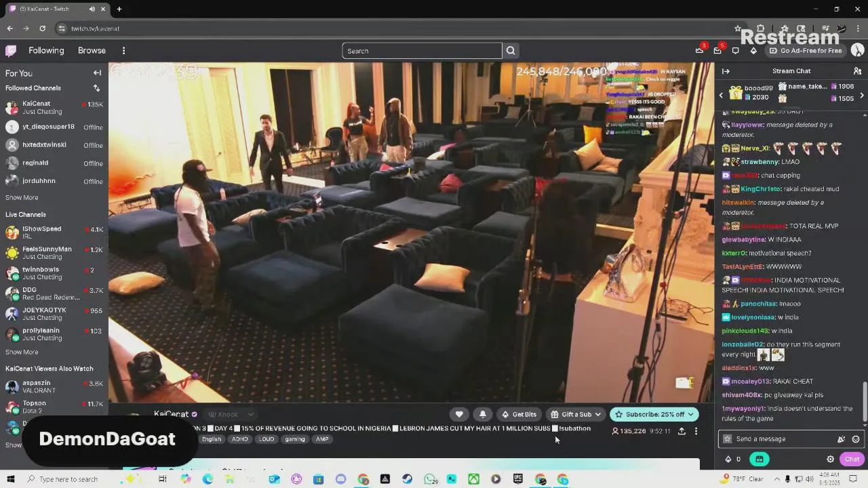Open the ADHD tag
The image size is (868, 488).
240,439
